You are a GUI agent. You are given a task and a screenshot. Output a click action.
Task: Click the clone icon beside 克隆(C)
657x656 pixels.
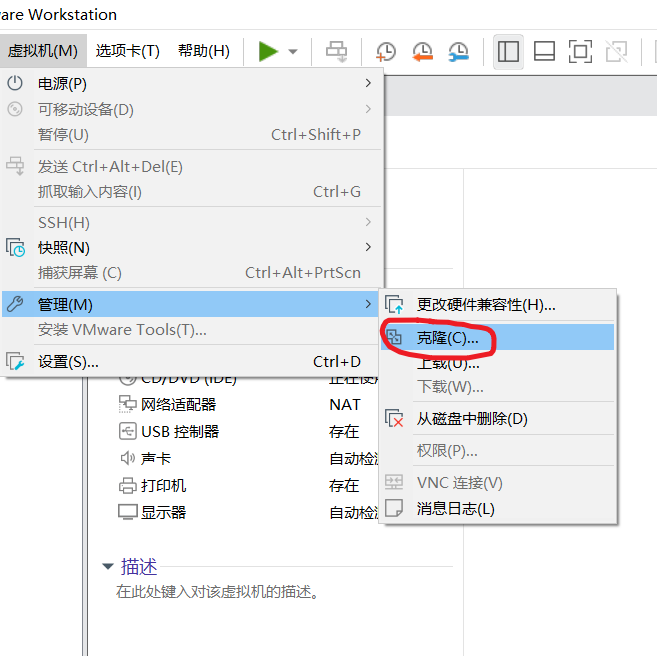pos(394,337)
